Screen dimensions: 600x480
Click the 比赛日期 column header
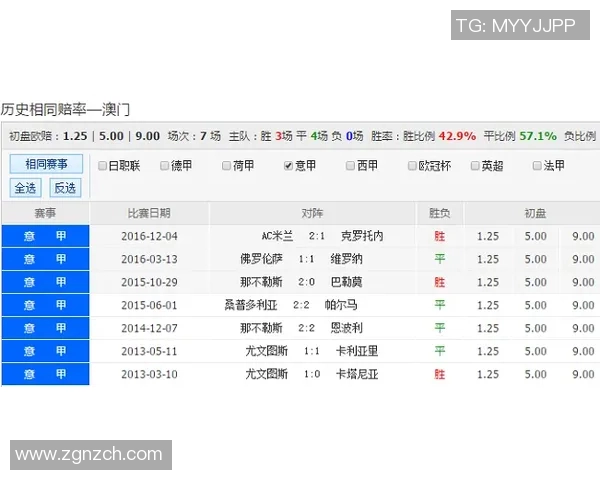pos(149,213)
